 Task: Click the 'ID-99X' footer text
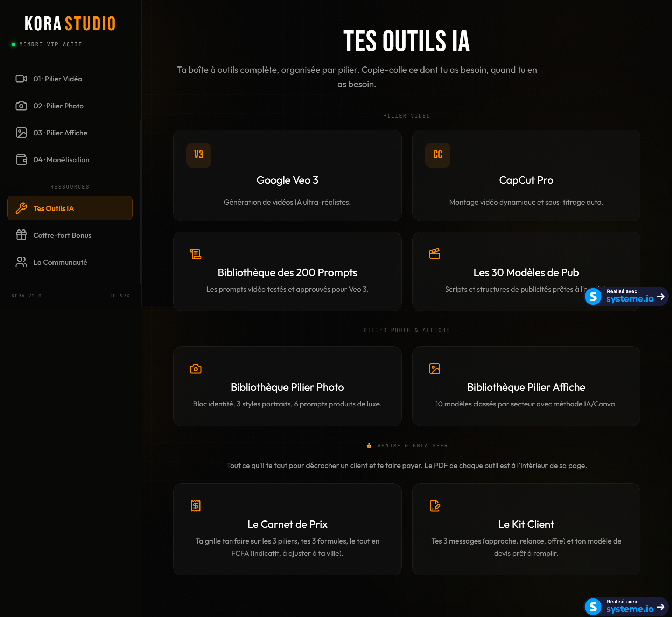coord(120,296)
